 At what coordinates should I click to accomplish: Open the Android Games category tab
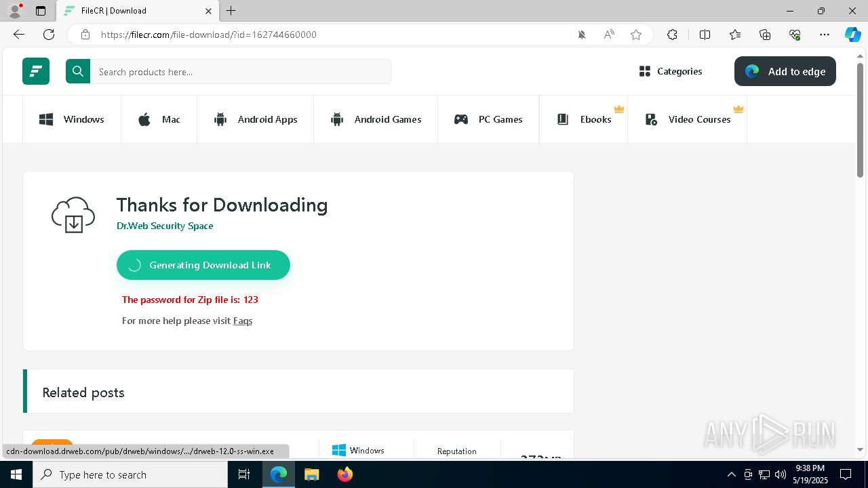[376, 119]
